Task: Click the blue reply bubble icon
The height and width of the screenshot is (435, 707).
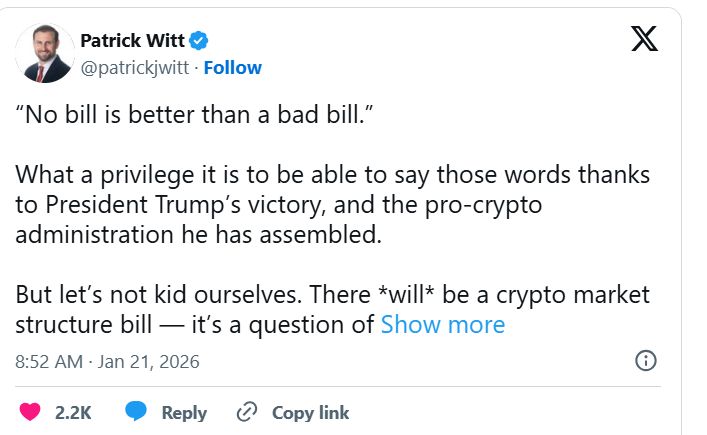Action: [136, 412]
